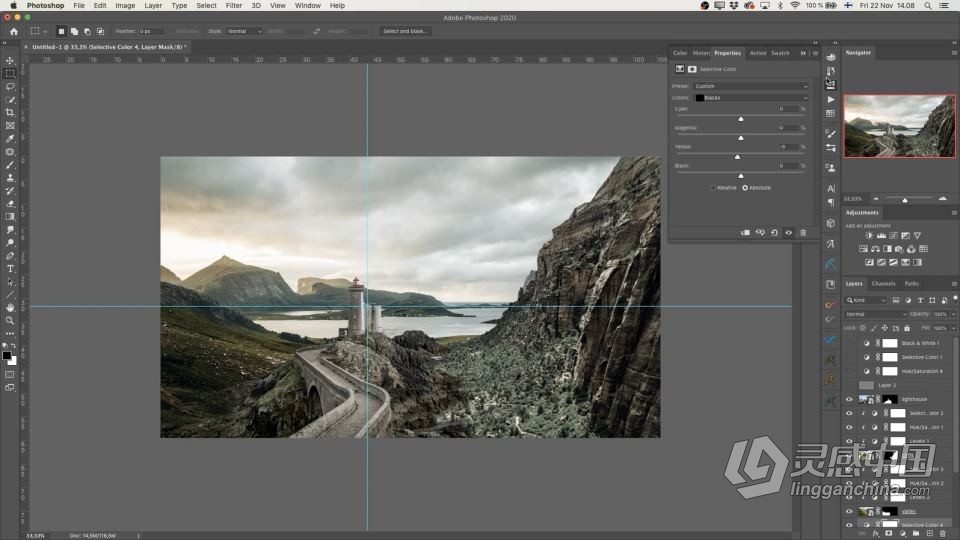Select the Hand tool
The image size is (960, 540).
click(x=10, y=307)
